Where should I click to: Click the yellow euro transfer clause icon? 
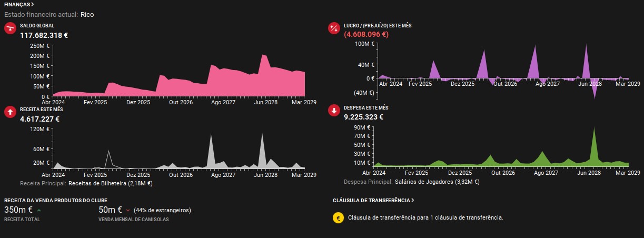point(338,217)
